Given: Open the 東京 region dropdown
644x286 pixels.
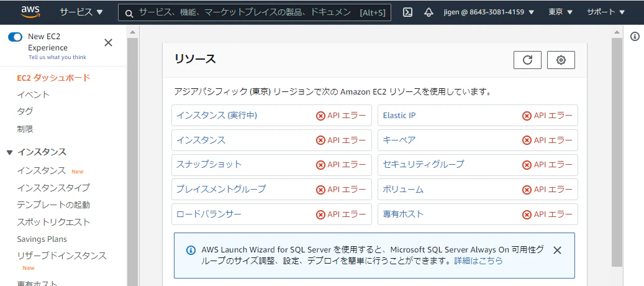Looking at the screenshot, I should pyautogui.click(x=560, y=12).
